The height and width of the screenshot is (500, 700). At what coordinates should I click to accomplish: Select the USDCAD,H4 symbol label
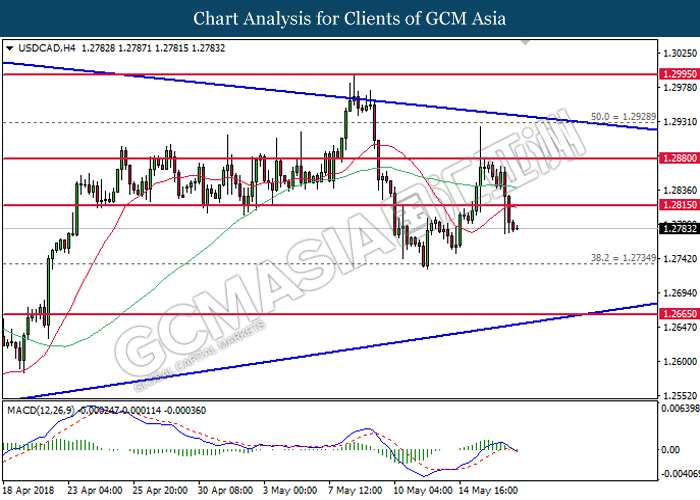[47, 48]
